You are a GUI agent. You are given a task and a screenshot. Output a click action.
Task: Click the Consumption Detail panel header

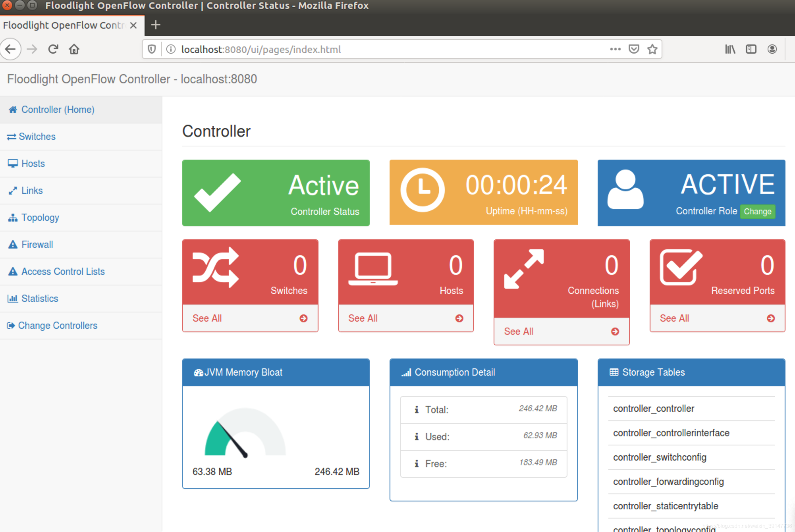[483, 373]
